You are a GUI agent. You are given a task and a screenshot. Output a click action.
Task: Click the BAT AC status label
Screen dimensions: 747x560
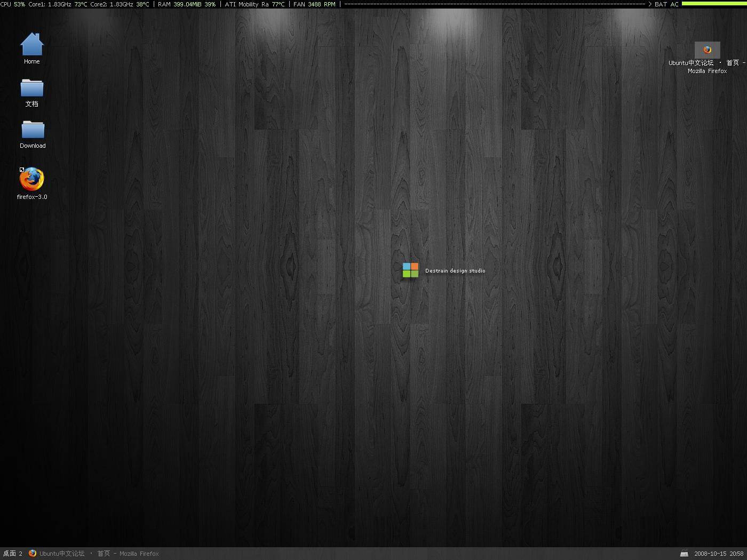666,4
